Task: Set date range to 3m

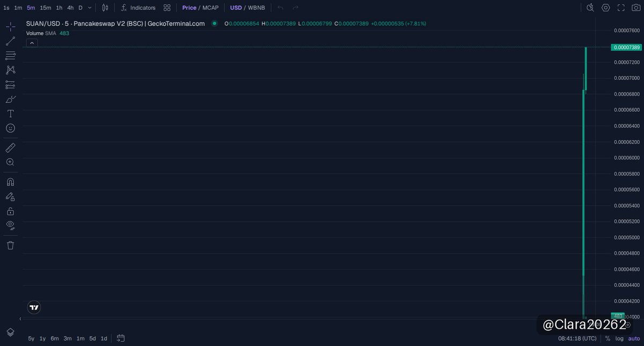Action: click(68, 338)
